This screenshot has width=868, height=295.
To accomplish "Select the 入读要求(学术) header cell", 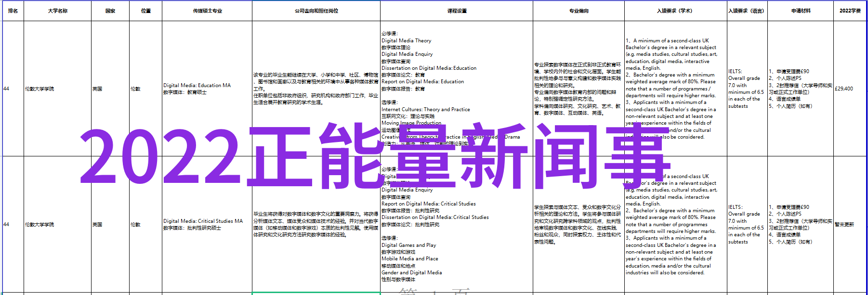I will (676, 11).
